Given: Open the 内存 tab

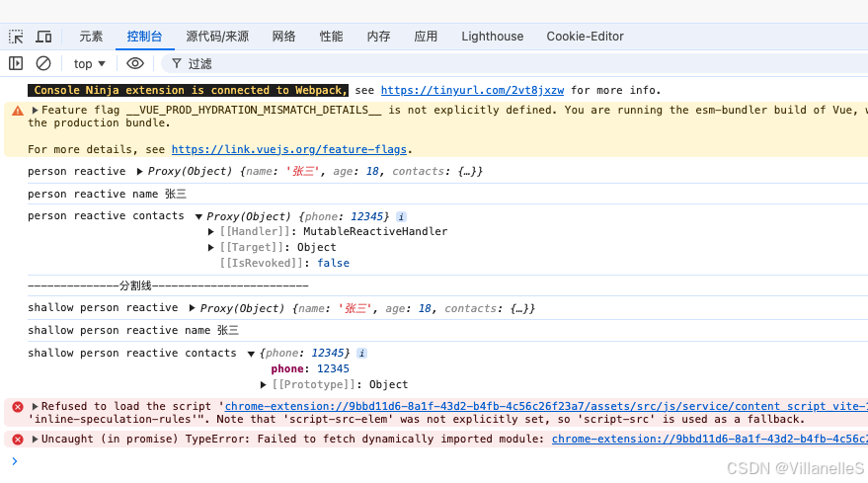Looking at the screenshot, I should [378, 37].
